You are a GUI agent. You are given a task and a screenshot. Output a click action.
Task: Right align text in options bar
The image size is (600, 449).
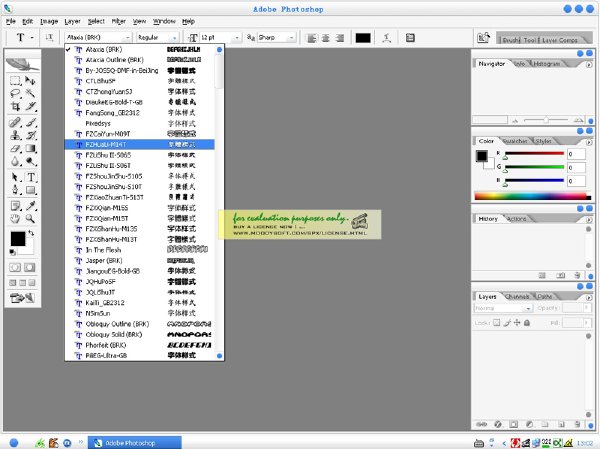[x=339, y=38]
